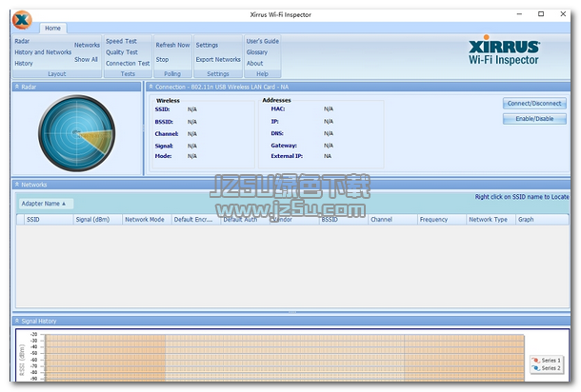This screenshot has width=581, height=392.
Task: Click Export Networks
Action: pyautogui.click(x=218, y=59)
